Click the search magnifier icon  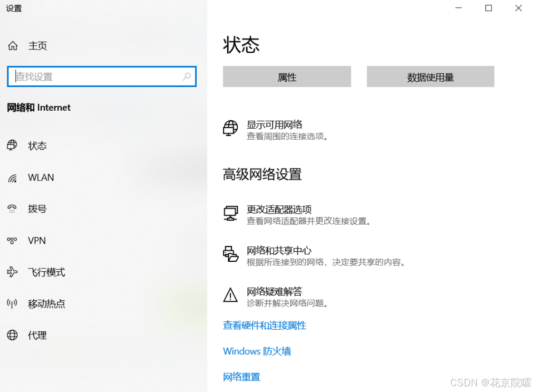[x=186, y=76]
